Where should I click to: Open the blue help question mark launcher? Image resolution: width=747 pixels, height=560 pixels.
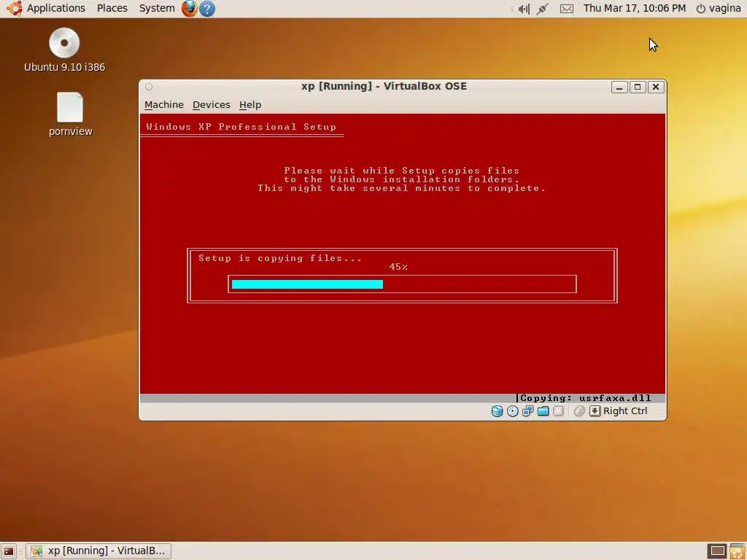coord(206,9)
